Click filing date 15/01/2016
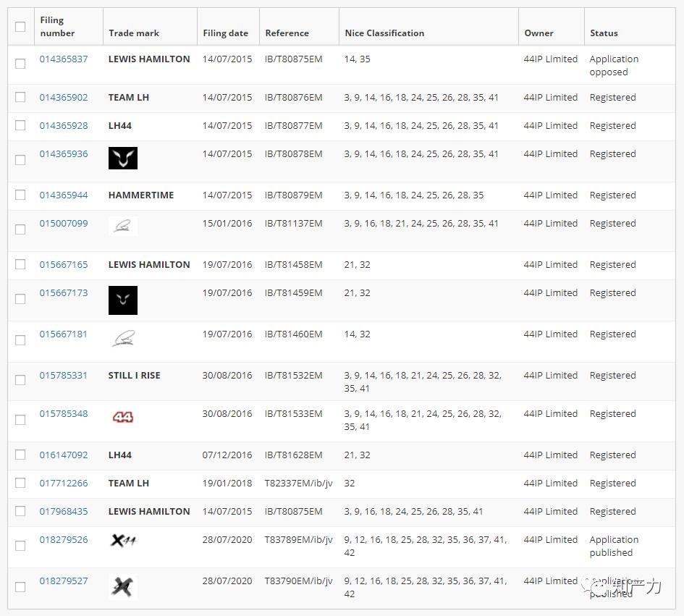This screenshot has width=684, height=616. coord(227,224)
